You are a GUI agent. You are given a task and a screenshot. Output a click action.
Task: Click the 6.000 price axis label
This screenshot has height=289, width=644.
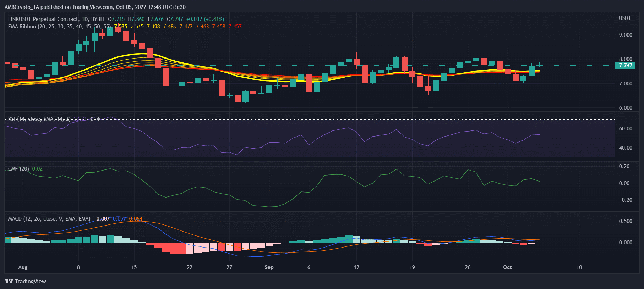pos(626,108)
